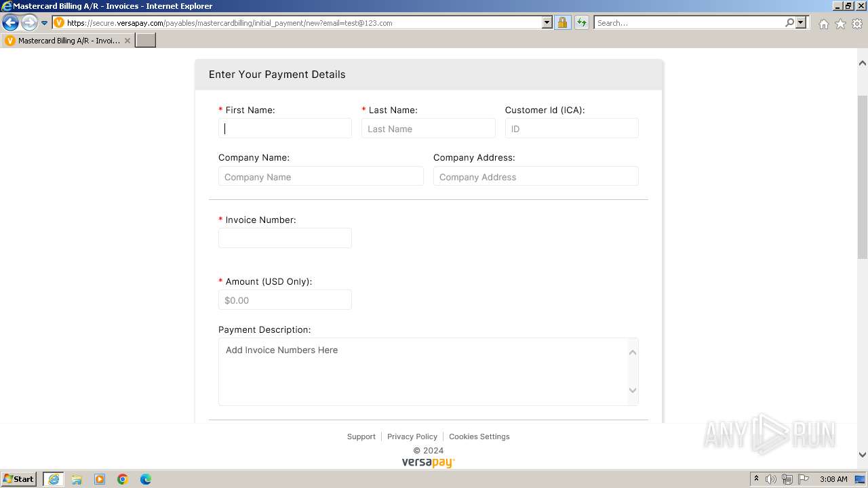
Task: Click the Company Name input field
Action: [321, 177]
